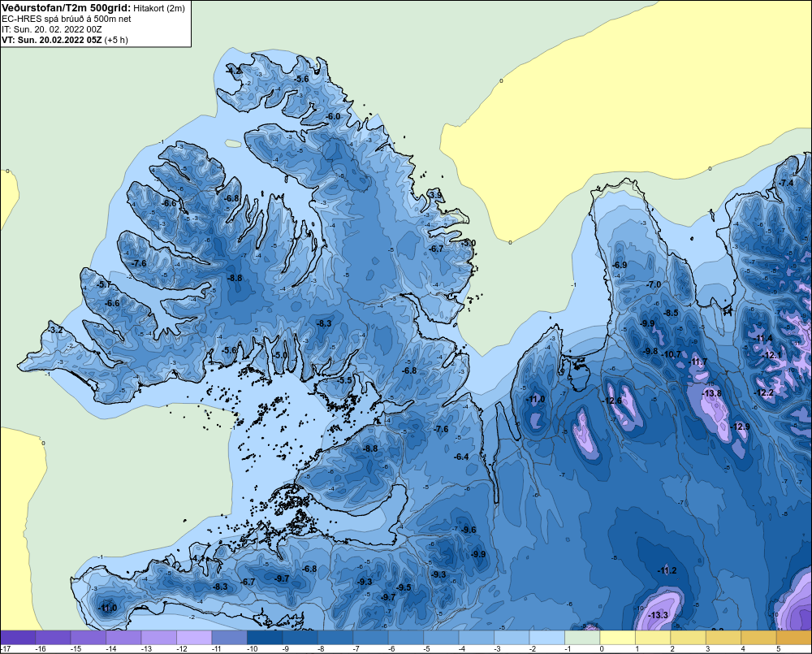The width and height of the screenshot is (812, 654).
Task: Click the -13.8 temperature label on map
Action: pos(711,393)
